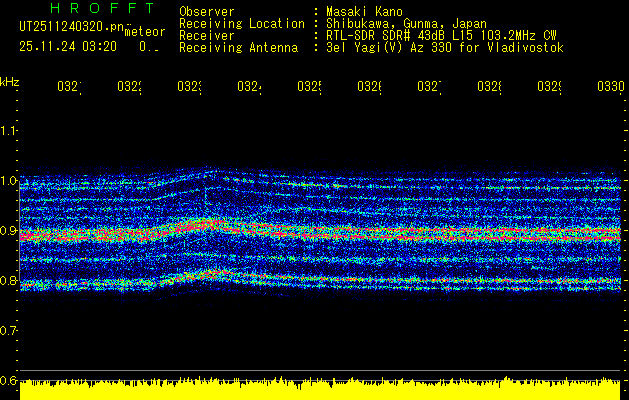Click the 'meteor' label

(145, 31)
